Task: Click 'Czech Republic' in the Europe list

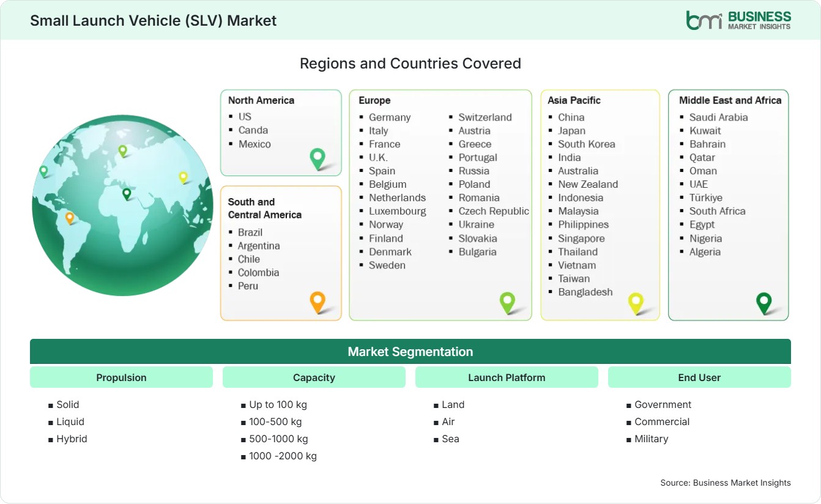Action: [494, 211]
